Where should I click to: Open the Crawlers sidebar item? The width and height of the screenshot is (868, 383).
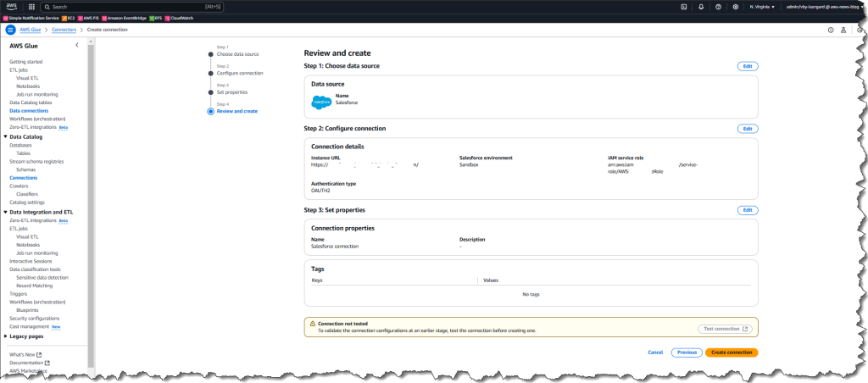[19, 186]
